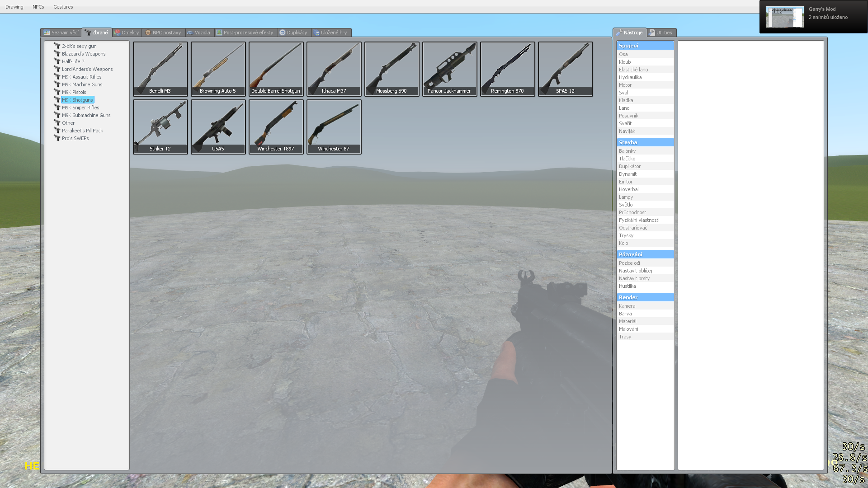Pick the Double Barrel Shotgun
Screen dimensions: 868x488
(x=276, y=69)
